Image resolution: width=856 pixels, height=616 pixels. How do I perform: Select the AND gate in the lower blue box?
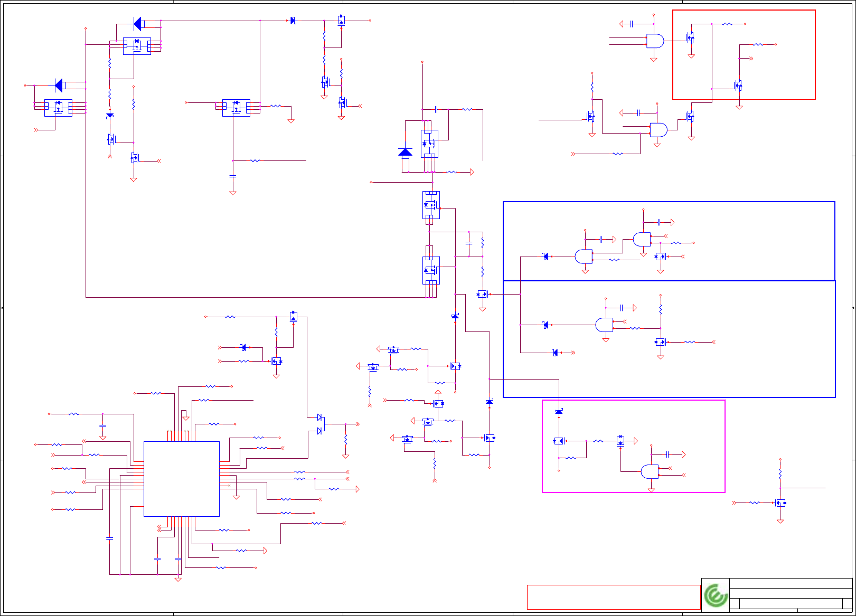(604, 325)
